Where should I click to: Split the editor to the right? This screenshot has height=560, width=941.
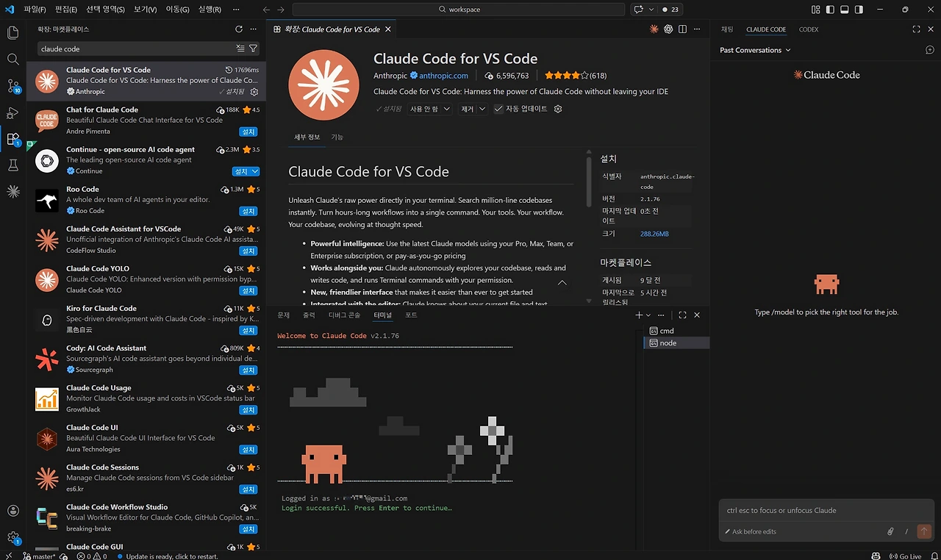pyautogui.click(x=682, y=29)
